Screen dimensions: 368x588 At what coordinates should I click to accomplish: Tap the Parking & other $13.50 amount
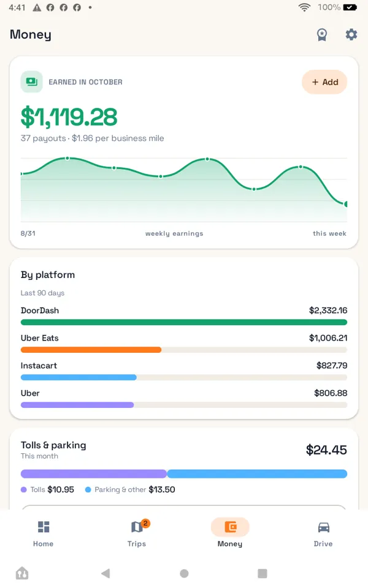[162, 489]
